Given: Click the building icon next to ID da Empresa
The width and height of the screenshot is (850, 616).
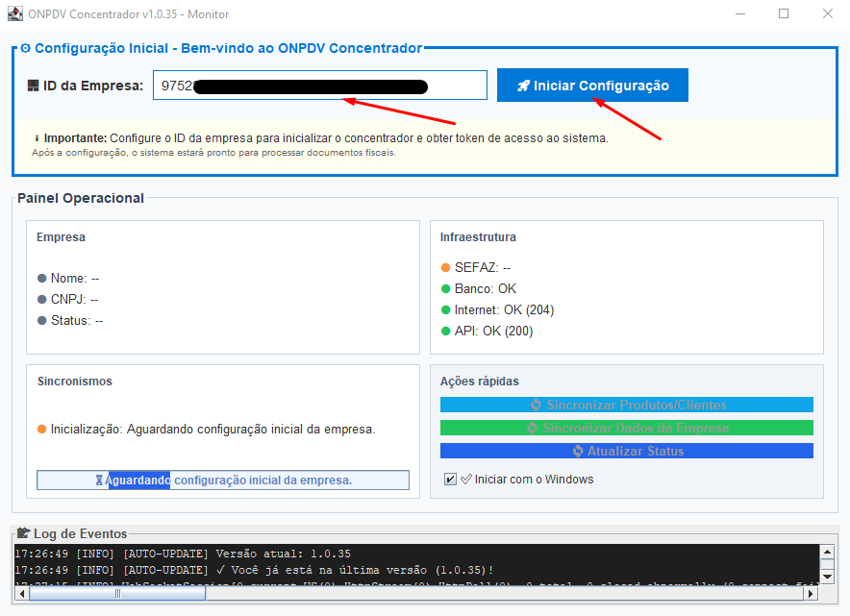Looking at the screenshot, I should (33, 86).
